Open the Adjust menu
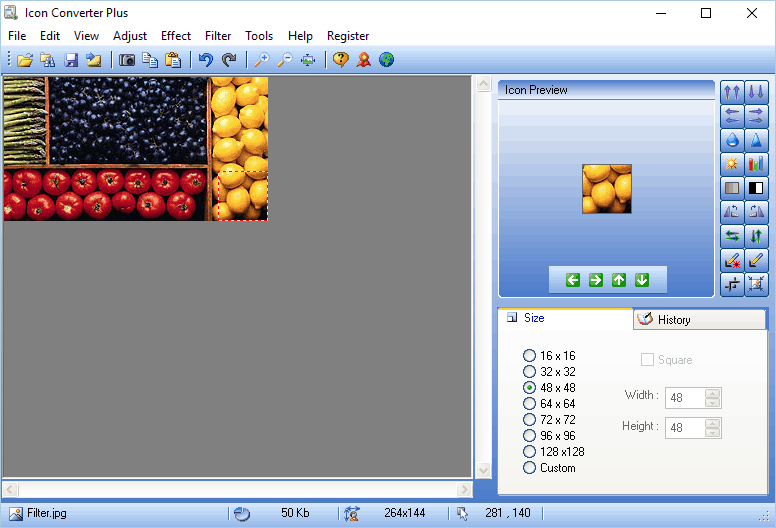Screen dimensions: 776x528 click(130, 36)
